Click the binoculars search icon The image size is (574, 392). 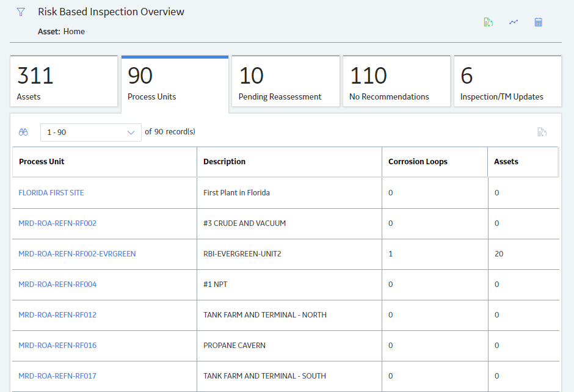pos(23,132)
